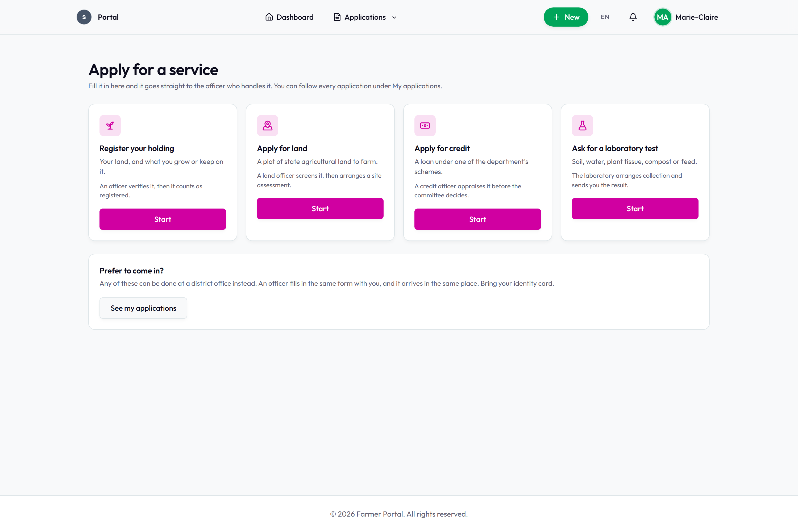This screenshot has width=798, height=532.
Task: Open the Applications menu
Action: pyautogui.click(x=365, y=17)
